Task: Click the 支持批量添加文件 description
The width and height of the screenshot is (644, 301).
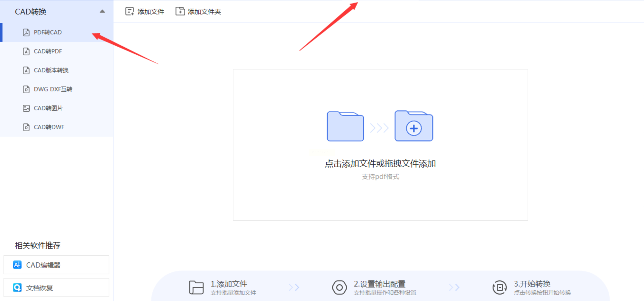Action: [233, 292]
